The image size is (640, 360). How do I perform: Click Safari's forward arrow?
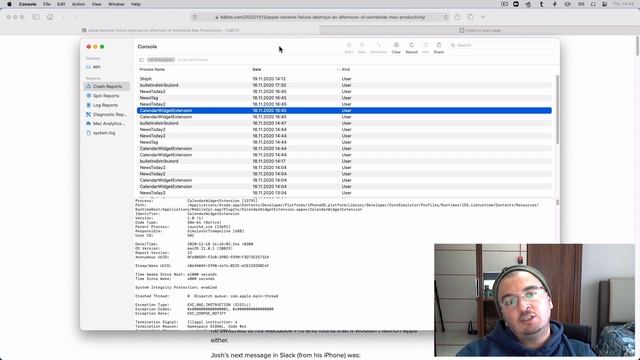(x=75, y=17)
